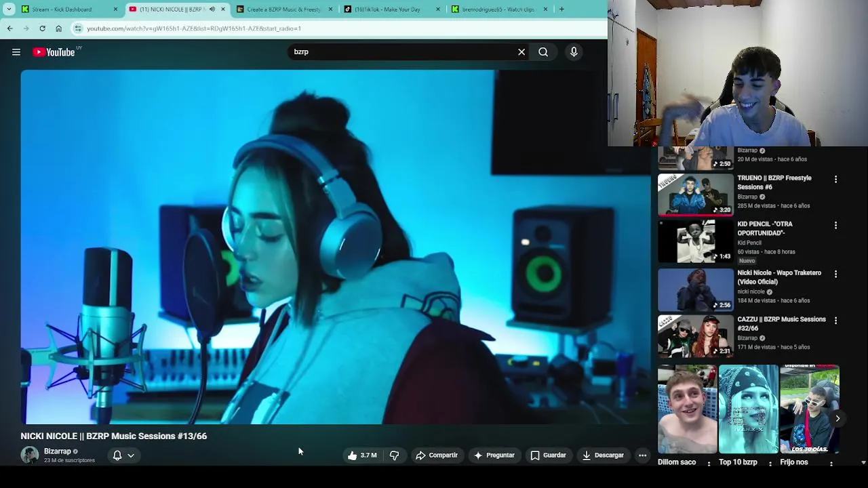
Task: Download the video via Descargar
Action: [x=603, y=455]
